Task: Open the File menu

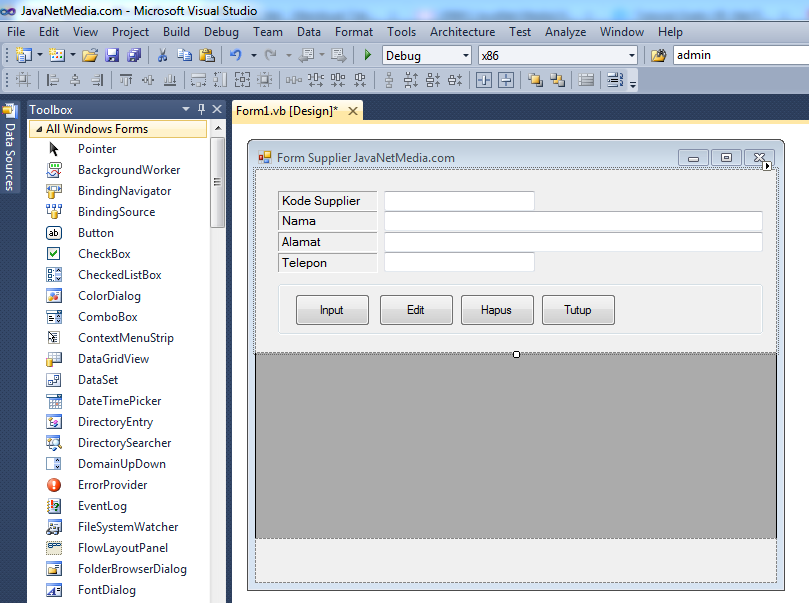Action: (x=16, y=32)
